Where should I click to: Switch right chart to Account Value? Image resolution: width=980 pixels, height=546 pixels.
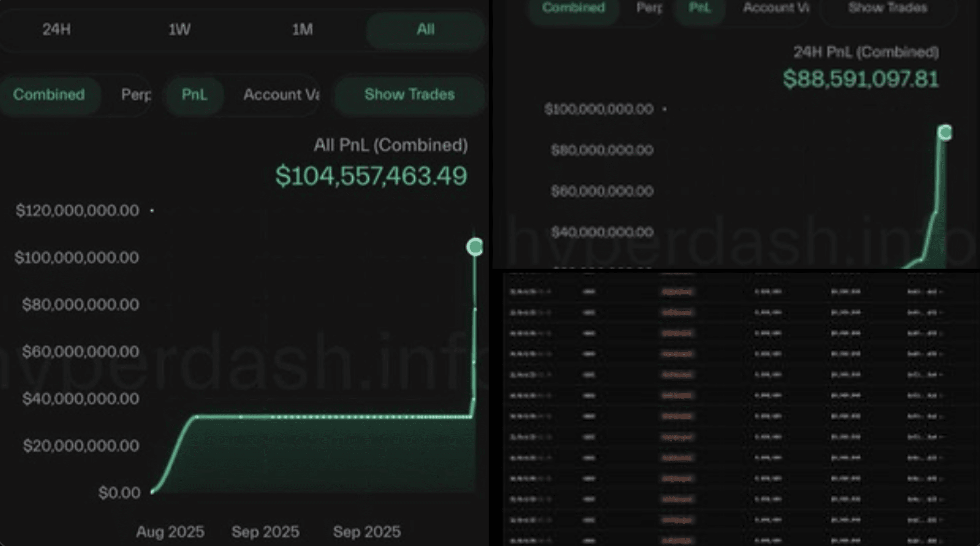(776, 8)
